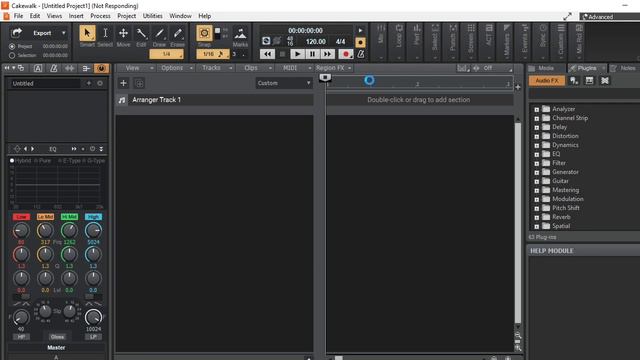Click the Record transport button
The width and height of the screenshot is (640, 360).
[x=346, y=54]
